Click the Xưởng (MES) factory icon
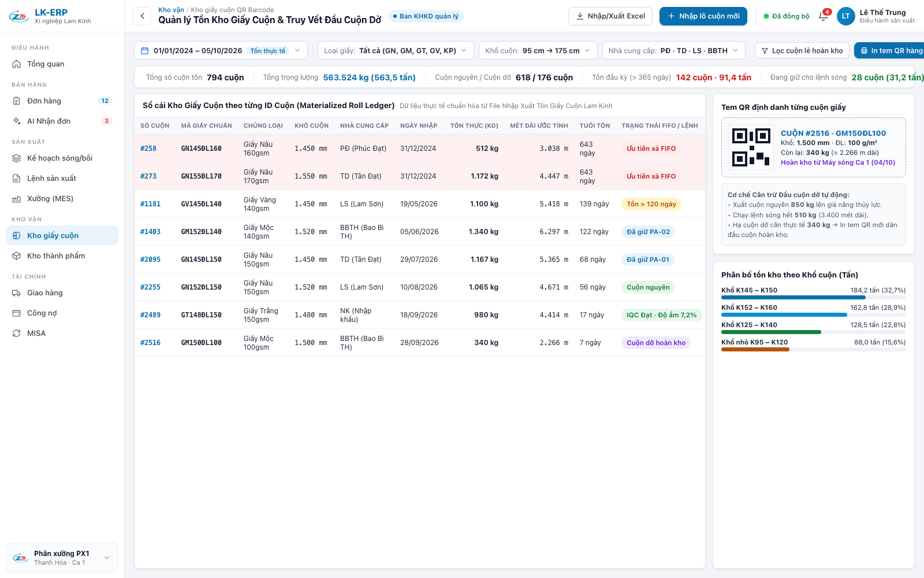 tap(17, 199)
